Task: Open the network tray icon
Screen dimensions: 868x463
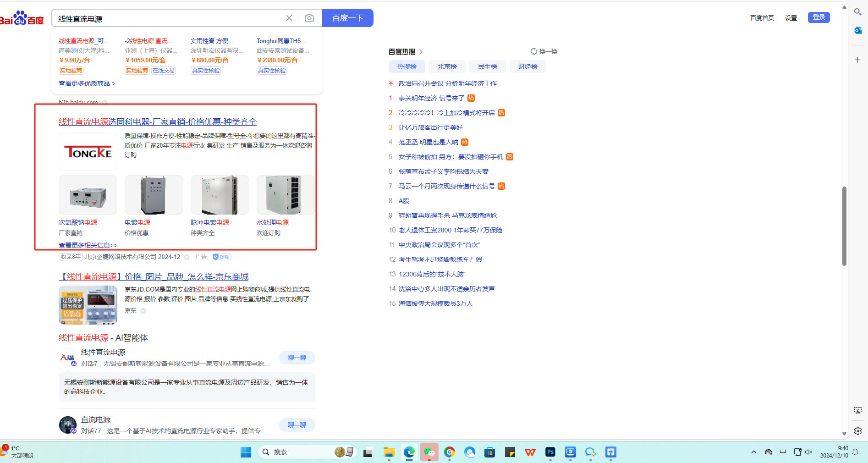Action: click(x=797, y=452)
